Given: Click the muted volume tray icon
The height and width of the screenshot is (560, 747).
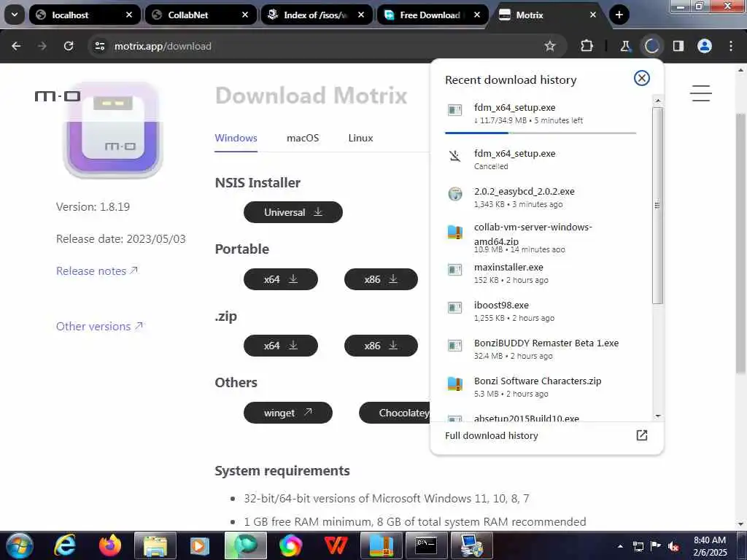Looking at the screenshot, I should click(673, 546).
